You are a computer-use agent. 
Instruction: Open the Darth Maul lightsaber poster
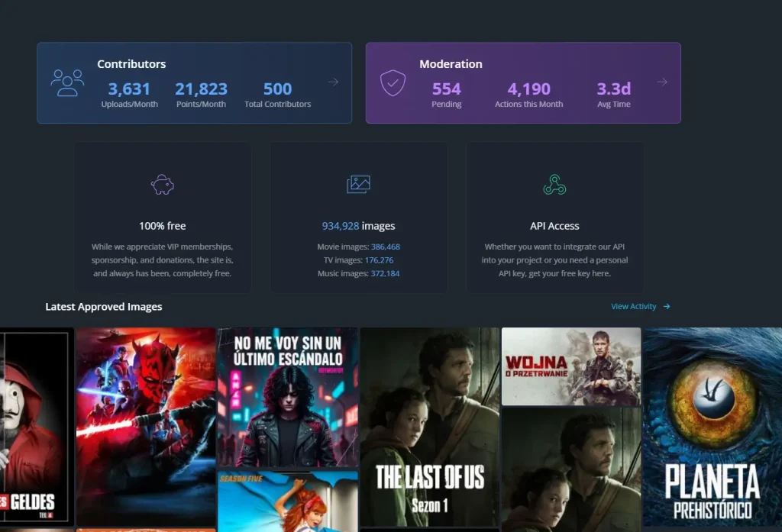(146, 427)
